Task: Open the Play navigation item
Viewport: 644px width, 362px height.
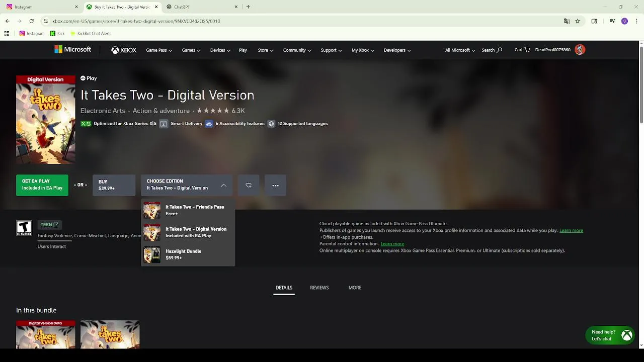Action: click(243, 50)
